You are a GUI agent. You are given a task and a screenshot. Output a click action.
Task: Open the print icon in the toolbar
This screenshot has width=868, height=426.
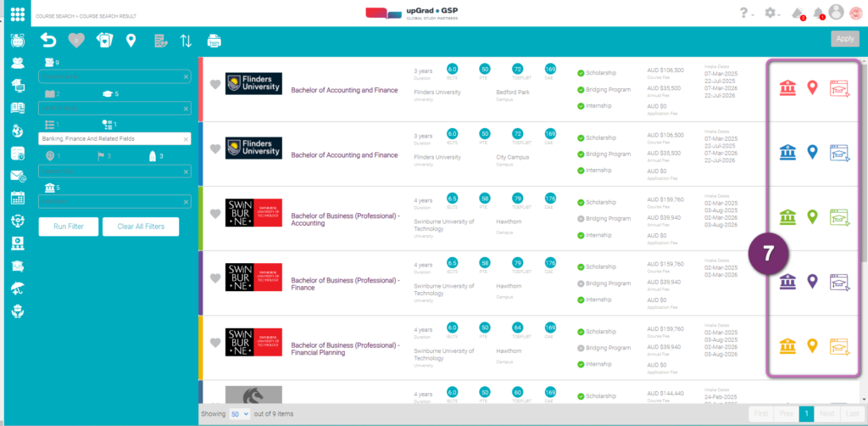[x=214, y=40]
